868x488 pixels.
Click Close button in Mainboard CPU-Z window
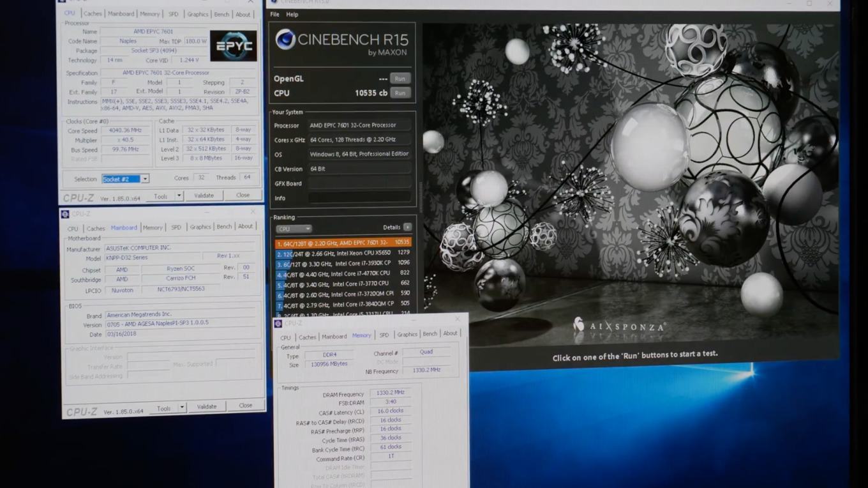tap(246, 405)
